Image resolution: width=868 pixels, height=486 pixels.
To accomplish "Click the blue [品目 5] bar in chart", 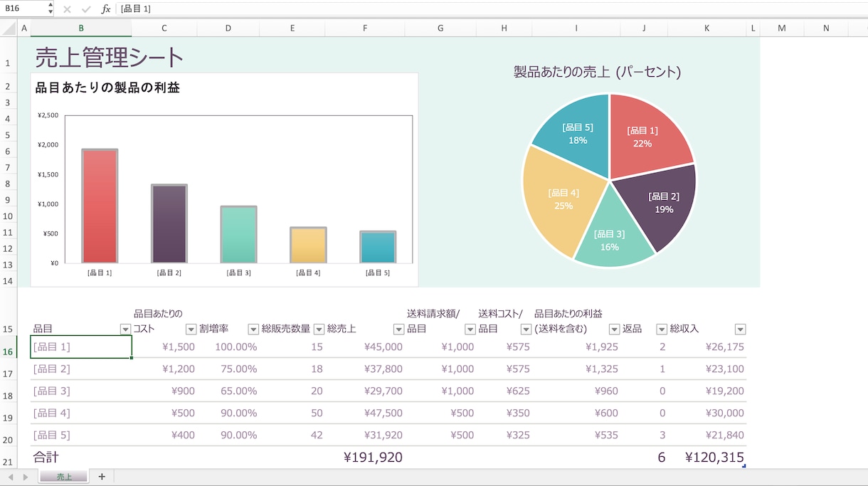I will (378, 247).
